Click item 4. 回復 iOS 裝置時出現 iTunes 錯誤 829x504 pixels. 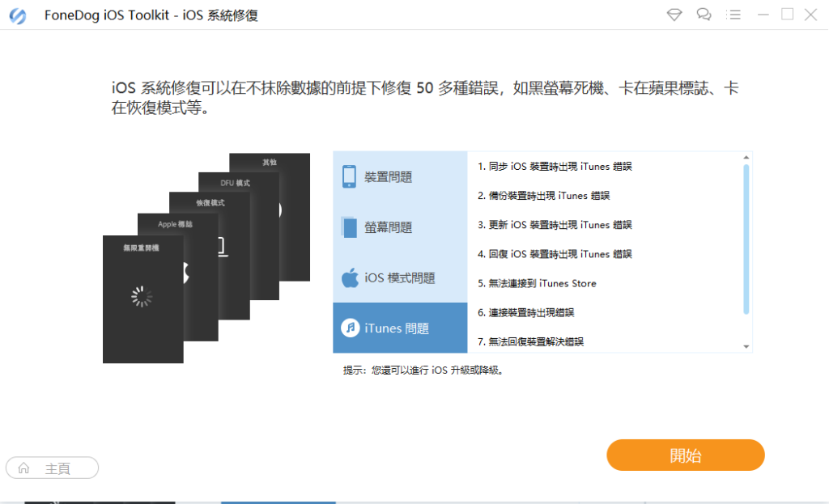pyautogui.click(x=555, y=254)
